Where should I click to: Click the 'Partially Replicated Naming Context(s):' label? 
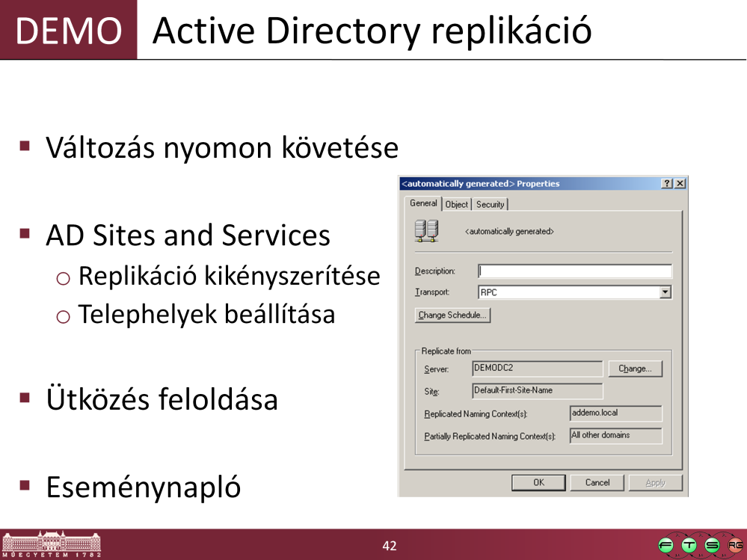[x=490, y=436]
